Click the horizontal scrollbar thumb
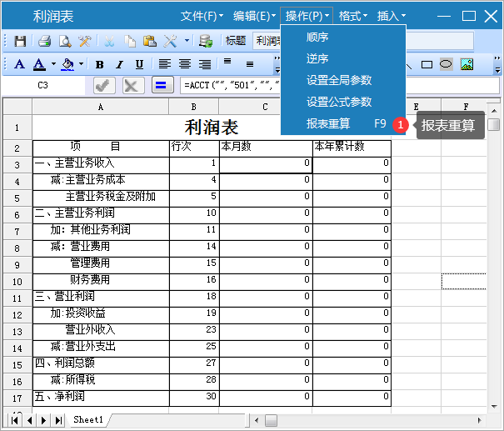Screen dimensions: 504x431 pyautogui.click(x=272, y=420)
